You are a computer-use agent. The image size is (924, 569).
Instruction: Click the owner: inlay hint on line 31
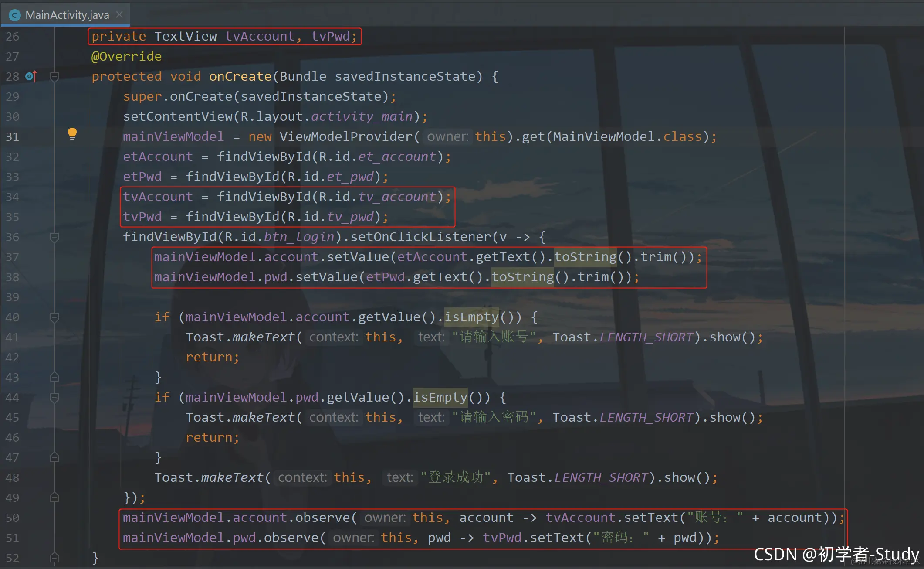tap(447, 137)
